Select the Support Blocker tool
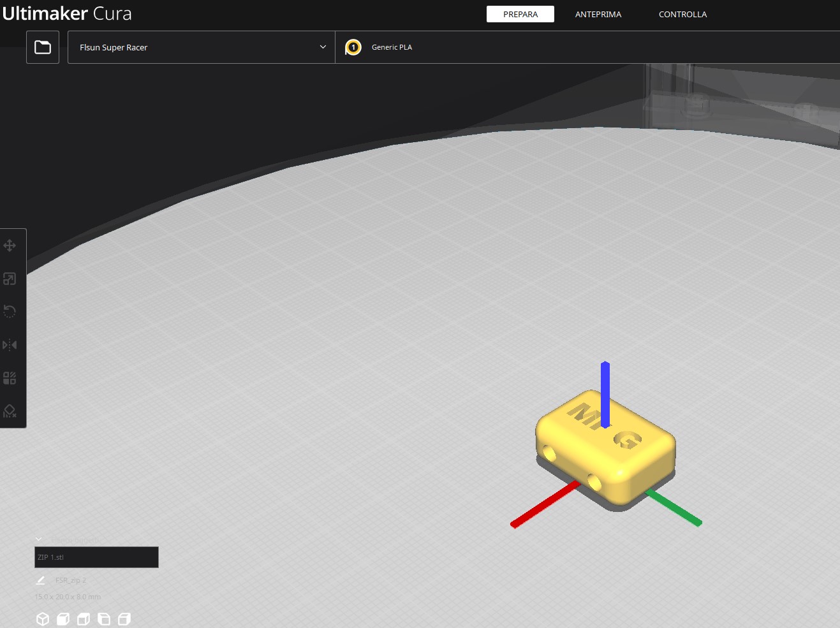Screen dimensions: 840x628 click(10, 411)
